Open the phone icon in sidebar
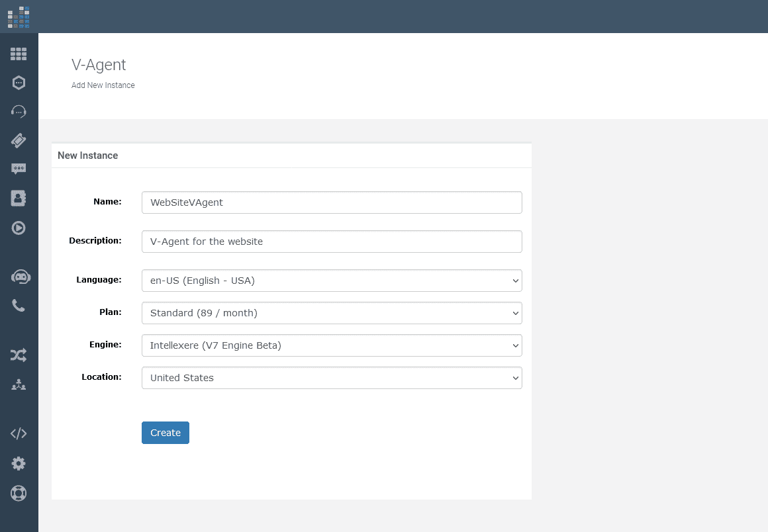The height and width of the screenshot is (532, 768). coord(19,306)
